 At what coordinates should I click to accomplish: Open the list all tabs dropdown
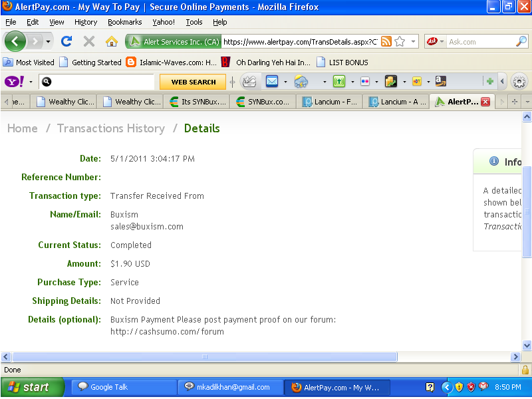[527, 102]
